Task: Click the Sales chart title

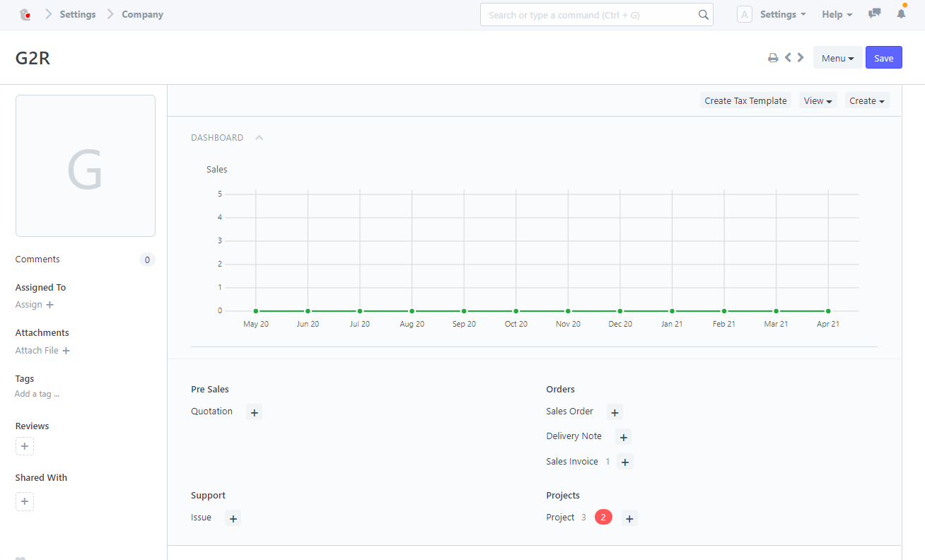Action: pos(217,169)
